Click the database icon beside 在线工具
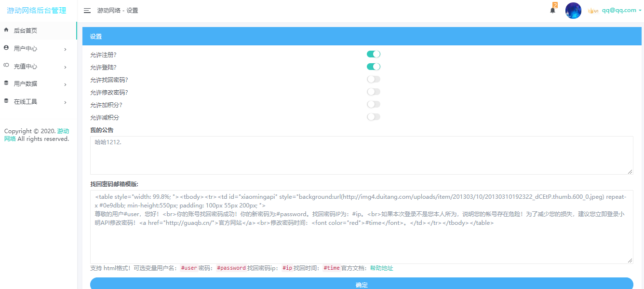The width and height of the screenshot is (644, 289). tap(6, 101)
